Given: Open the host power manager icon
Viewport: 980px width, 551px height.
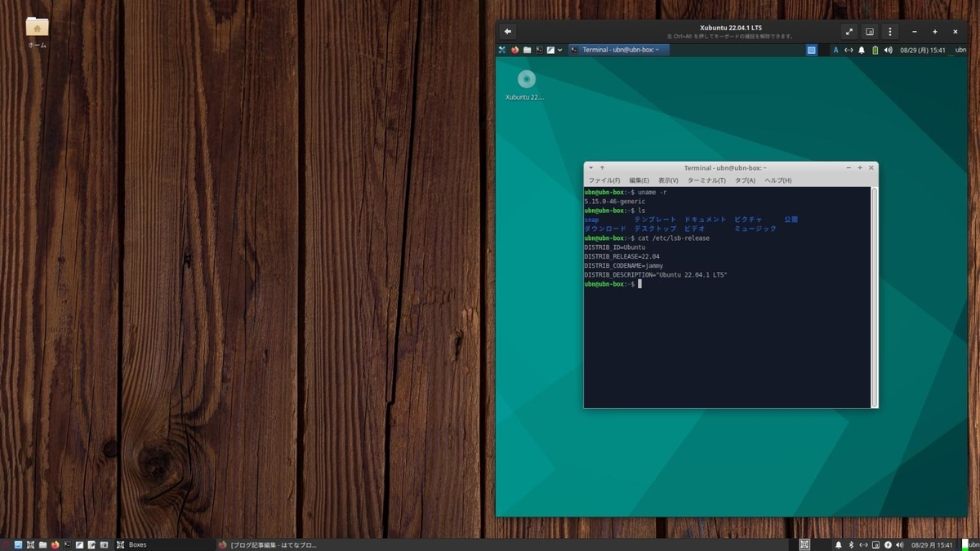Looking at the screenshot, I should pyautogui.click(x=888, y=544).
